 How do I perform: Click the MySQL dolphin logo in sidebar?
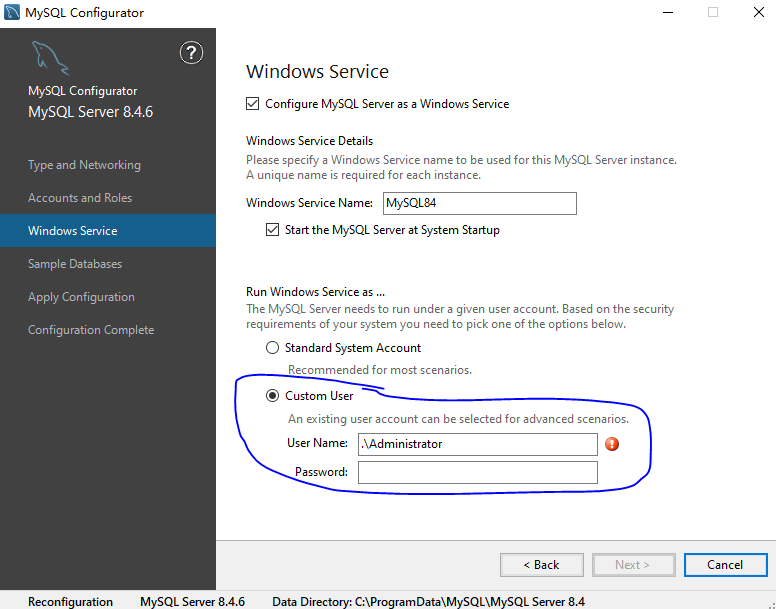pos(50,58)
